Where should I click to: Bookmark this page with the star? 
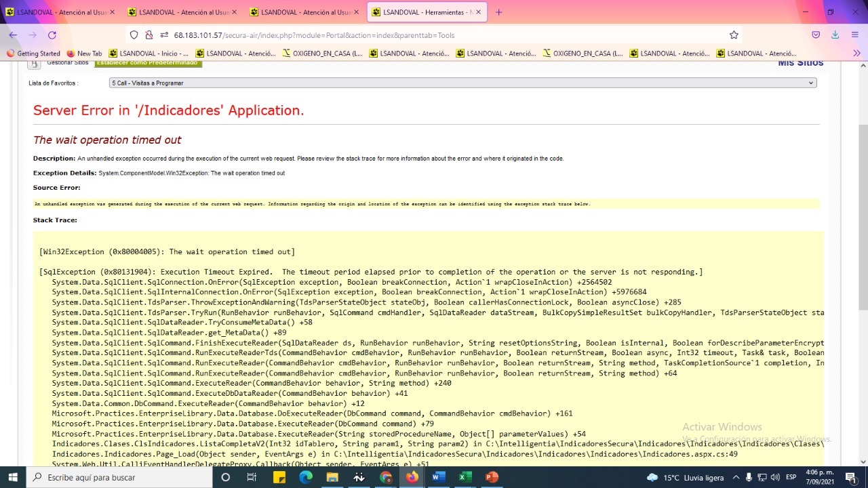point(734,35)
